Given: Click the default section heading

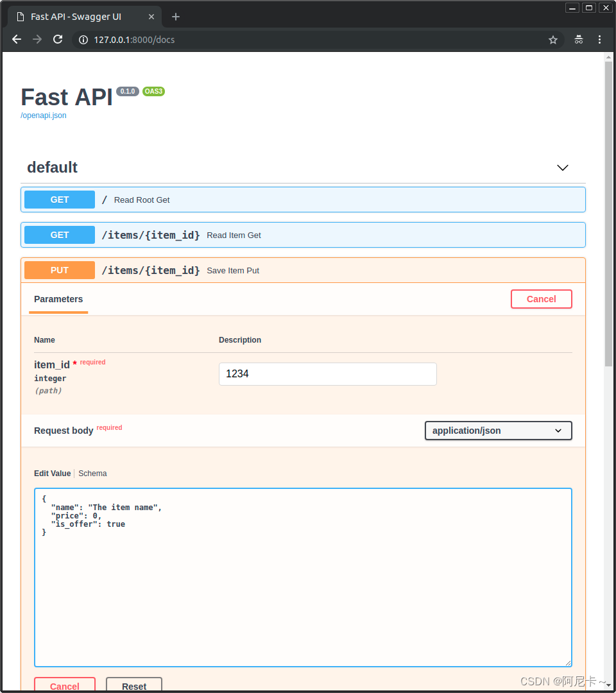Looking at the screenshot, I should coord(52,167).
